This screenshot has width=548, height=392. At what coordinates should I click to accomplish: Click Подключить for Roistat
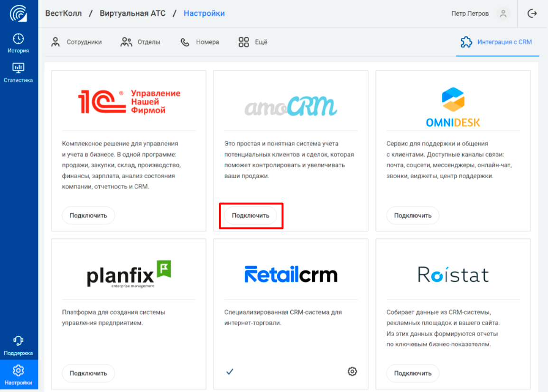pos(413,373)
